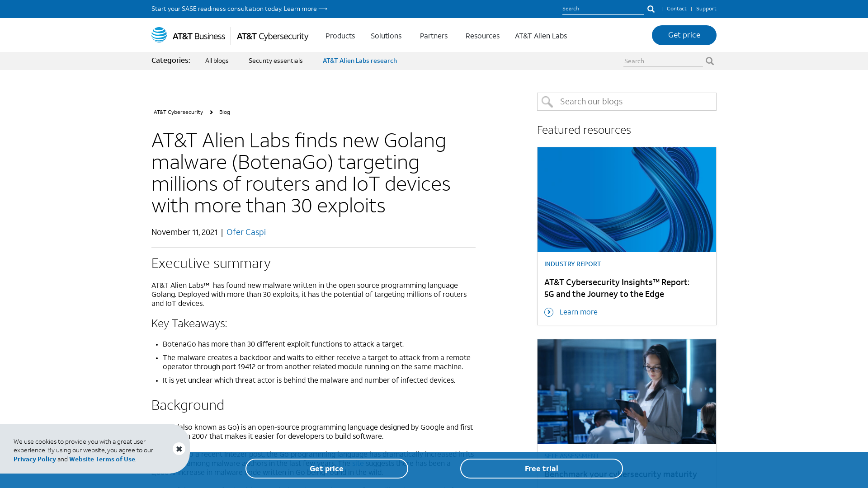Open the Website Terms of Use link
The width and height of the screenshot is (868, 488).
pos(102,459)
